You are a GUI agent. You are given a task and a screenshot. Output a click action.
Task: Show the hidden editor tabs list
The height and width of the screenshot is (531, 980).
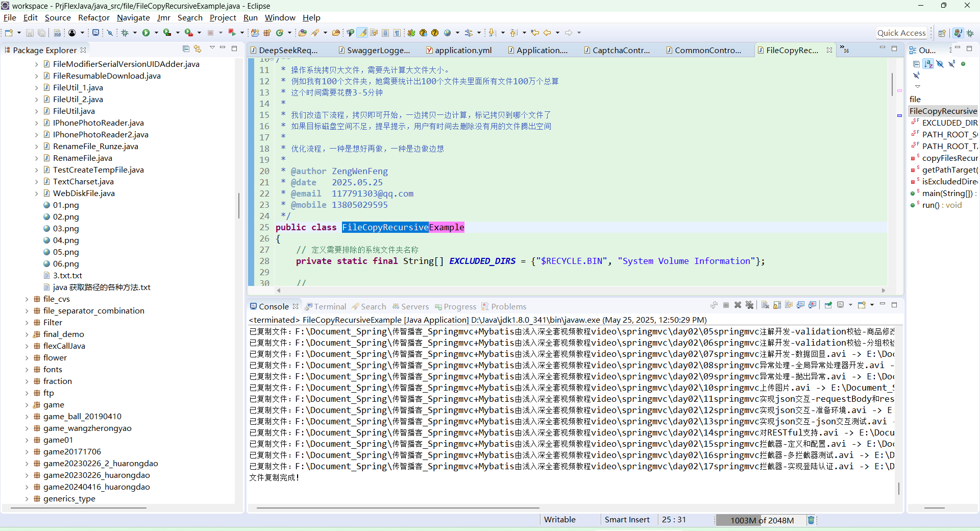click(845, 50)
